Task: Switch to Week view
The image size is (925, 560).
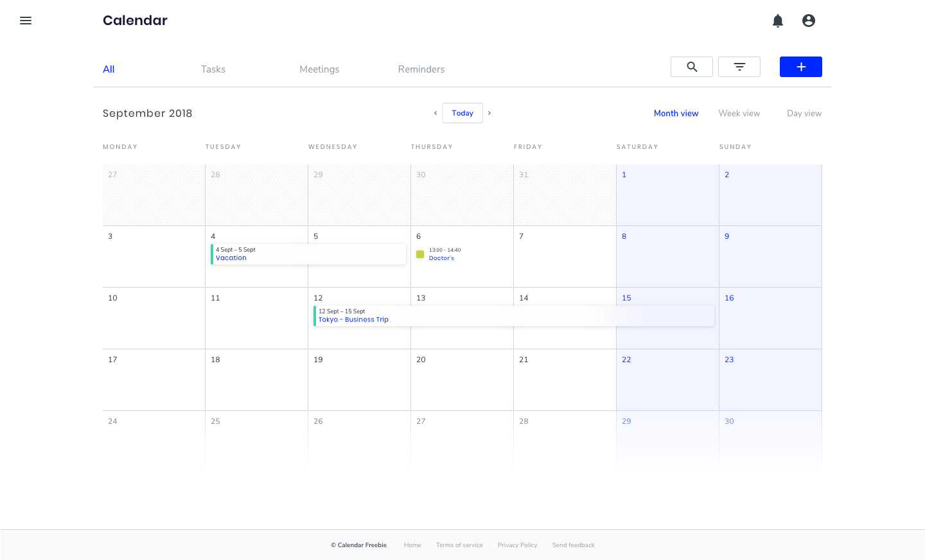Action: 739,113
